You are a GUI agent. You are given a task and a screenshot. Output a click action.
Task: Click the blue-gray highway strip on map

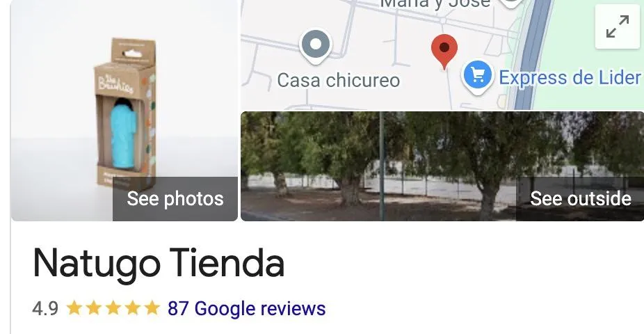533,54
